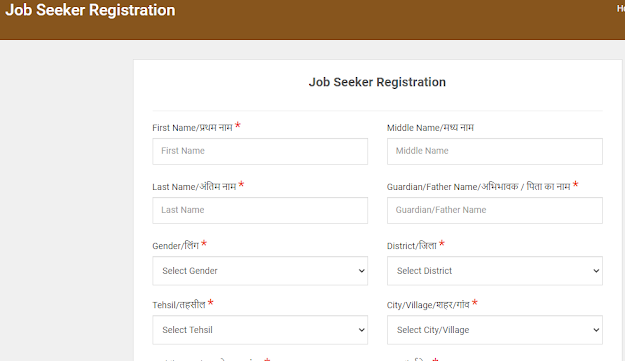Focus the Guardian/Father Name text box
This screenshot has height=361, width=625.
[x=495, y=210]
